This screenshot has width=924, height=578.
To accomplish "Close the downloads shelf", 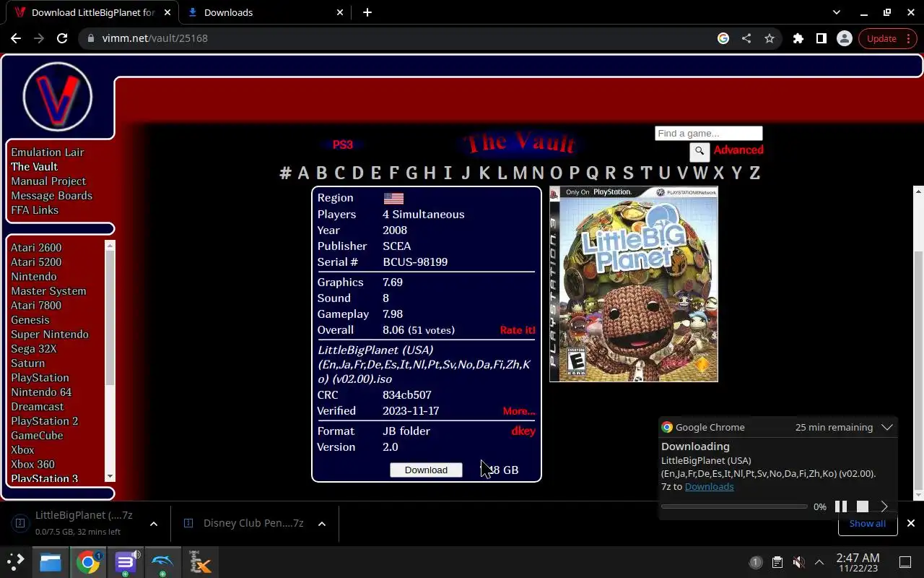I will pyautogui.click(x=911, y=523).
